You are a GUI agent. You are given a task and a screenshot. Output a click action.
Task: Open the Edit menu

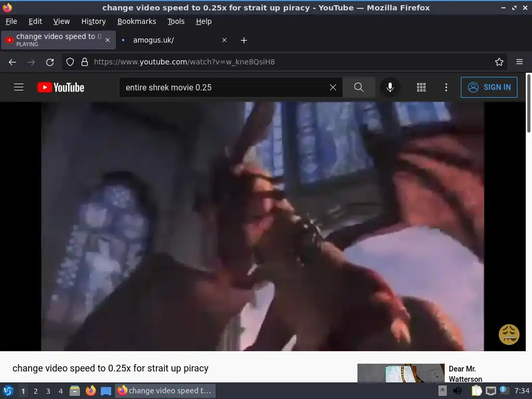pos(35,21)
